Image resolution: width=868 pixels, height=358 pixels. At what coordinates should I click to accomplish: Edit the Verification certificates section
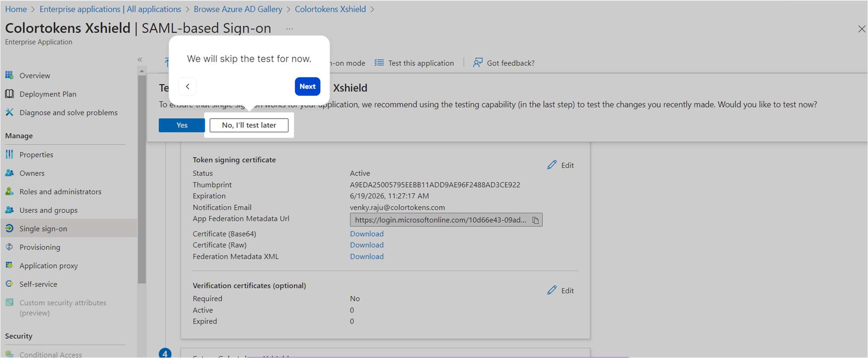[560, 291]
